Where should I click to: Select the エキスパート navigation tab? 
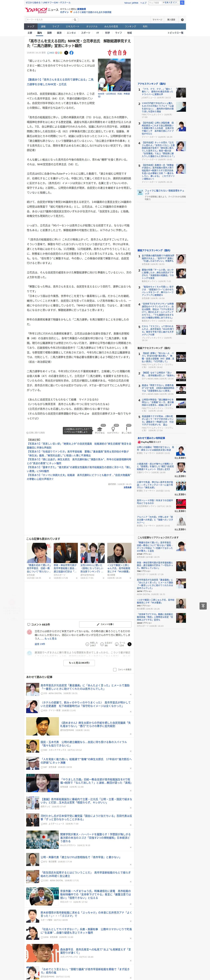pos(72,26)
